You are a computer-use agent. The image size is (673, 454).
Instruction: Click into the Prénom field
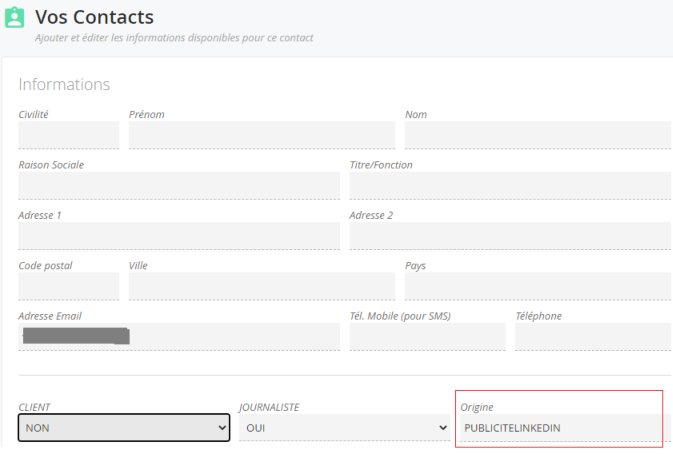(x=261, y=135)
